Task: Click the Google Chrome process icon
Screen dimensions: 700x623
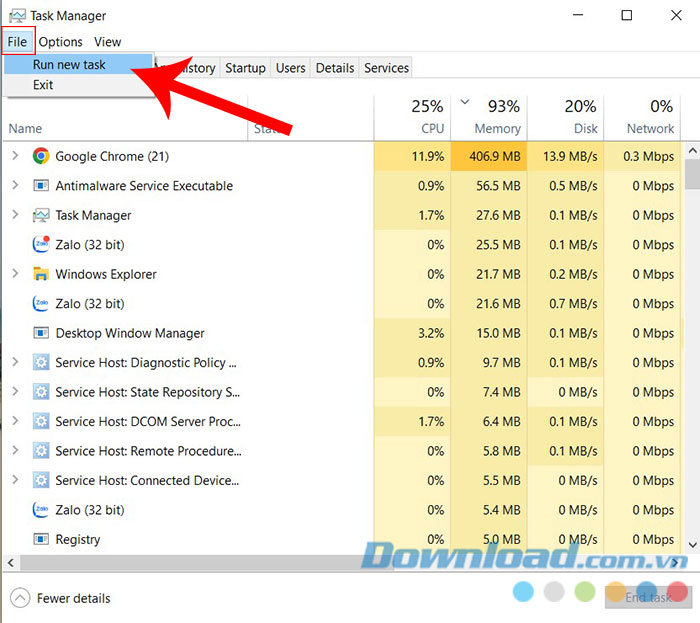Action: [x=41, y=156]
